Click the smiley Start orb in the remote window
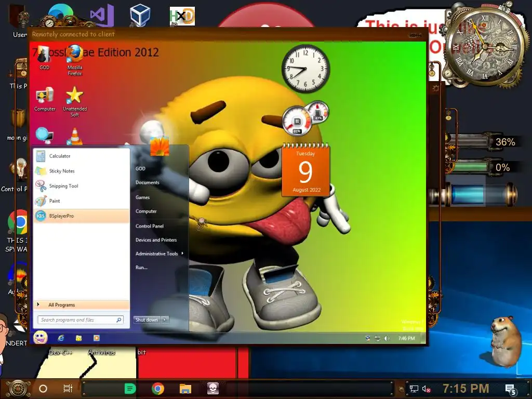This screenshot has height=399, width=532. [x=41, y=337]
